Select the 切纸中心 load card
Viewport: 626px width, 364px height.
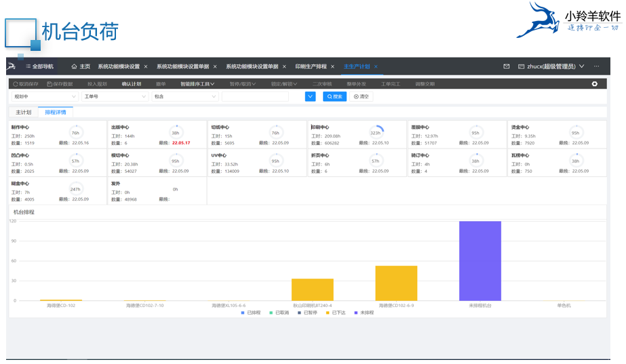tap(257, 134)
